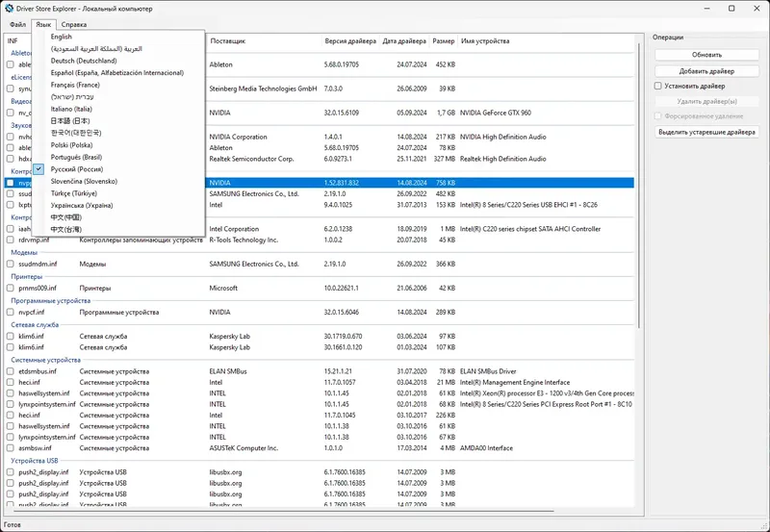Viewport: 770px width, 532px height.
Task: Click the highlighted NVIDIA 1.52.831.832 row
Action: 320,183
